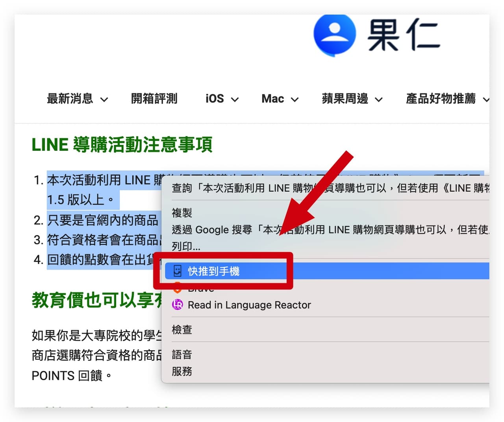This screenshot has height=422, width=504.
Task: Select 複製 from the context menu
Action: [182, 213]
